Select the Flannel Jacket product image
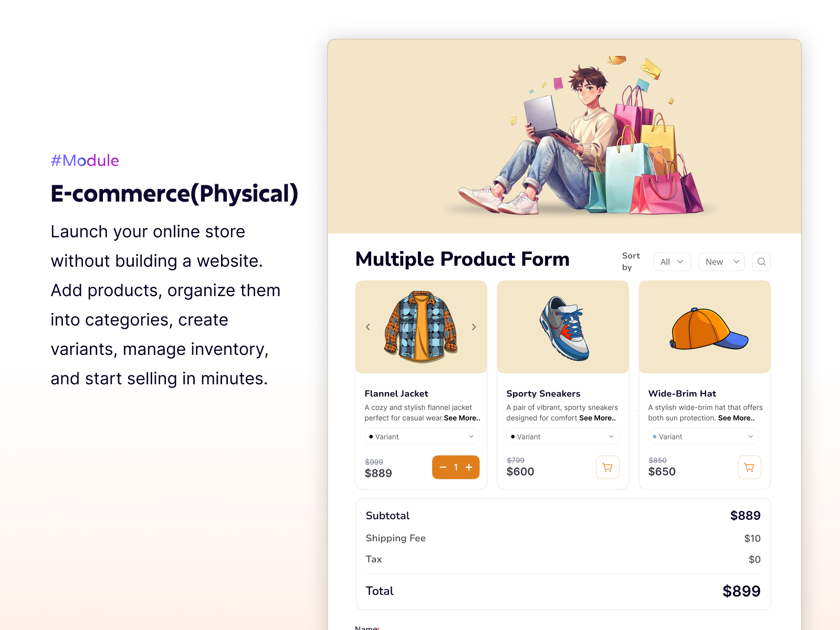This screenshot has height=630, width=840. (421, 327)
